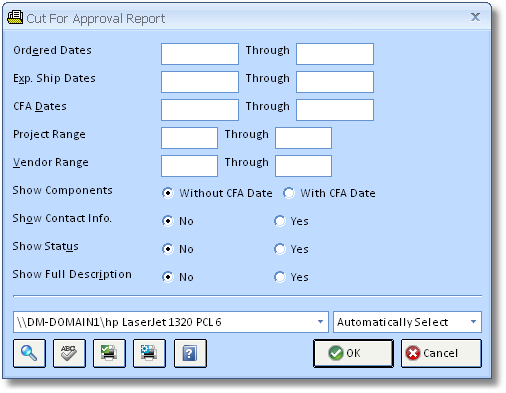The image size is (506, 393).
Task: Click the Show Components label
Action: coord(63,190)
